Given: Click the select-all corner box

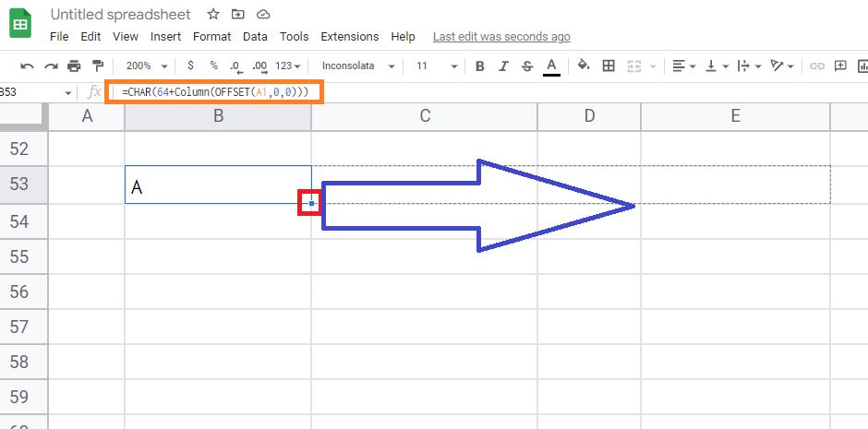Looking at the screenshot, I should tap(22, 116).
